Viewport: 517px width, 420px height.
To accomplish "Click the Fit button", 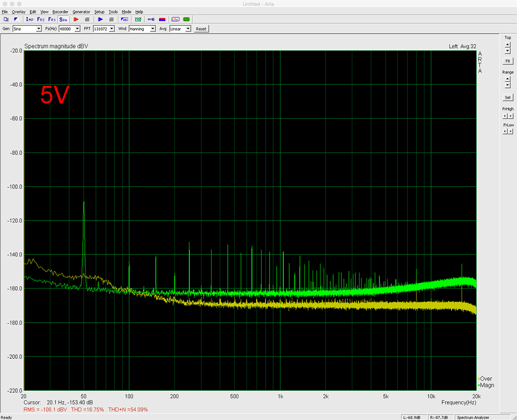I will (508, 61).
